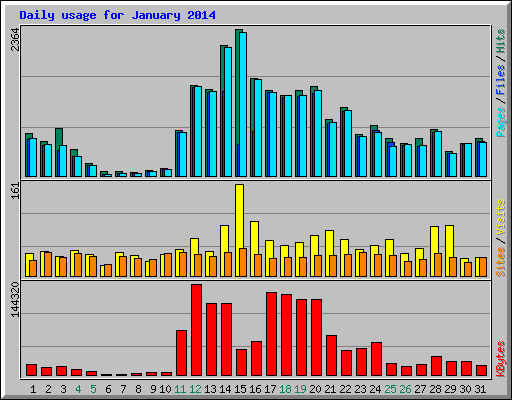The image size is (512, 400).
Task: Click the tallest red KBytes bar for day 12
Action: [196, 330]
